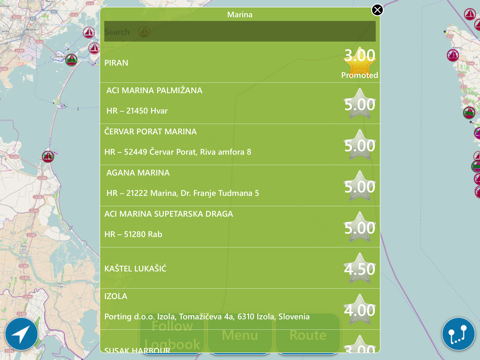Select the marina map pin on west coast
This screenshot has height=360, width=480.
coord(48,156)
